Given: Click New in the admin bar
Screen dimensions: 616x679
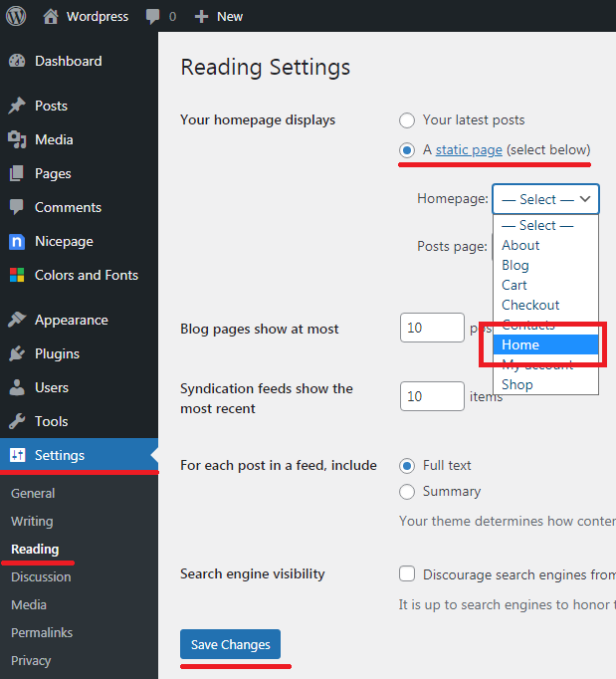Looking at the screenshot, I should pos(230,17).
